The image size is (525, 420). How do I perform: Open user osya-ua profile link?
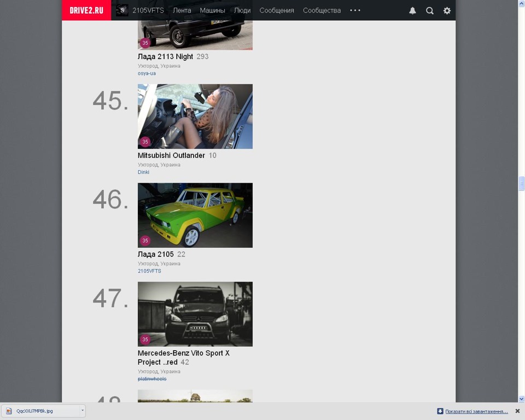(x=147, y=73)
